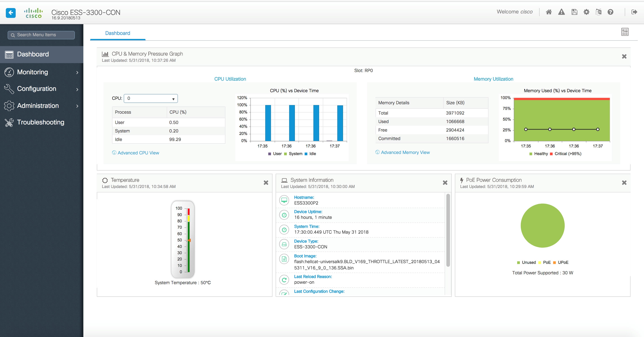The height and width of the screenshot is (337, 644).
Task: Click the Total memory value 3971092
Action: pos(455,113)
